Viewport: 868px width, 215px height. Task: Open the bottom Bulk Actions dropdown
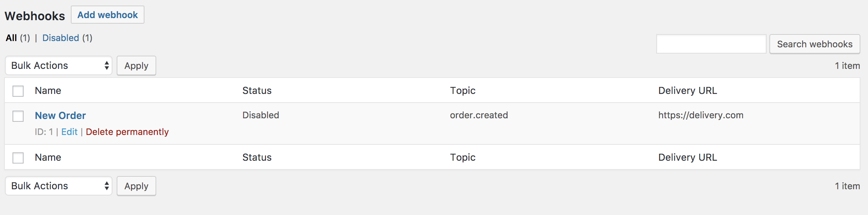pyautogui.click(x=59, y=186)
